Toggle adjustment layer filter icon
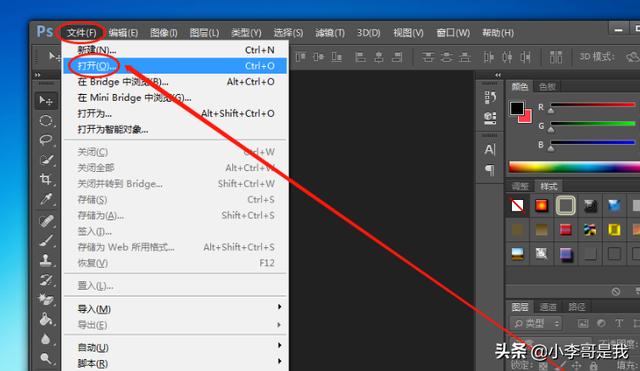640x371 pixels. click(601, 324)
